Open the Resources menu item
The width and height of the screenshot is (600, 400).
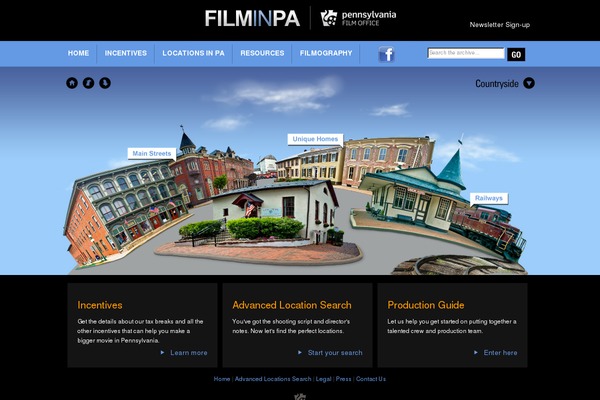point(262,53)
